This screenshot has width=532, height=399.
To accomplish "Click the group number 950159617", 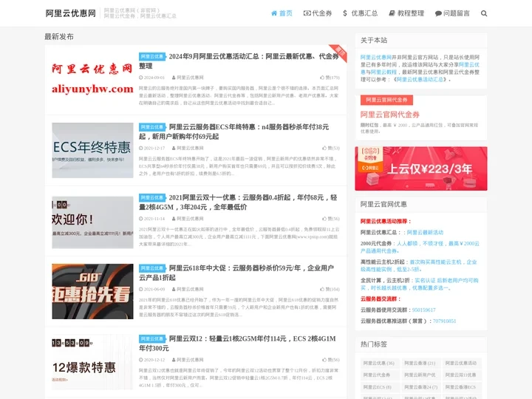I will click(424, 310).
